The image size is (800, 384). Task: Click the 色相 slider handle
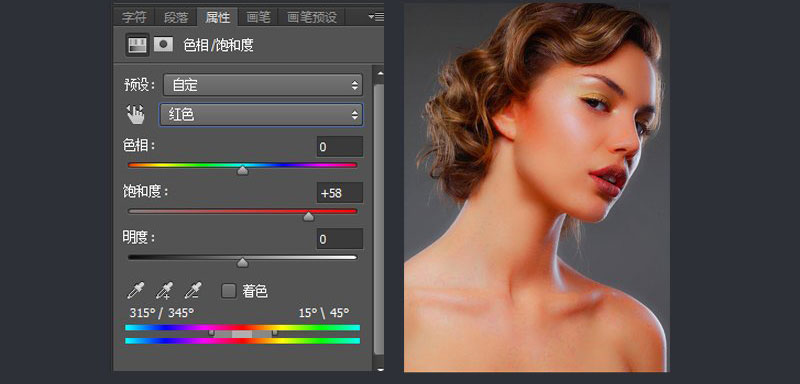pos(243,171)
